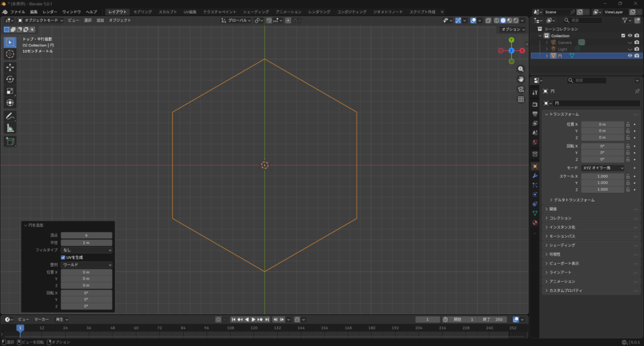644x346 pixels.
Task: Toggle Collection exclude checkbox in outliner
Action: click(623, 36)
